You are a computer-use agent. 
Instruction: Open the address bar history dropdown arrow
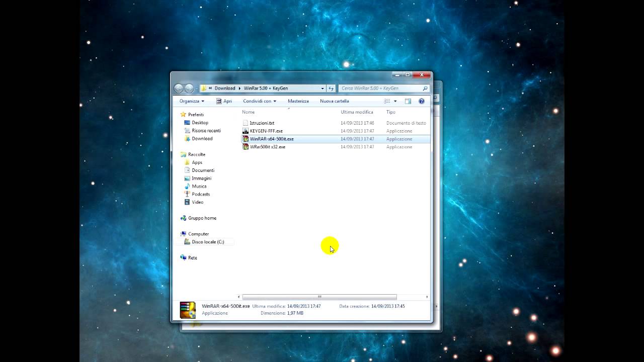coord(323,88)
